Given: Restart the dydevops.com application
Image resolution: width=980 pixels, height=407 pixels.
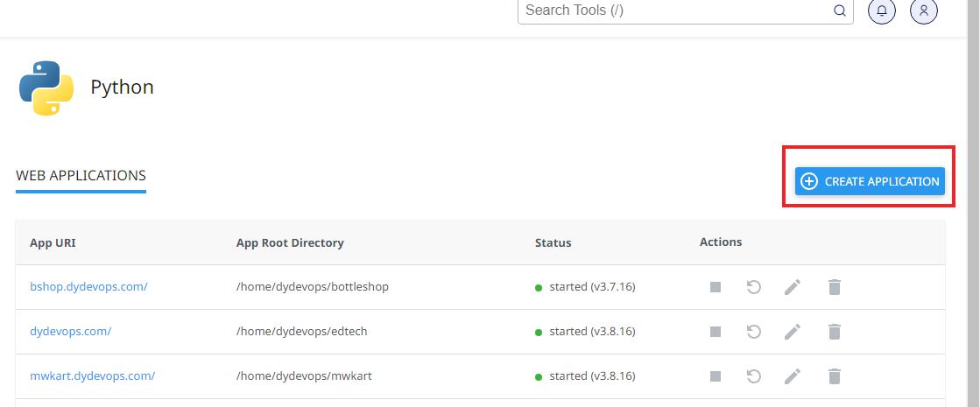Looking at the screenshot, I should [x=754, y=332].
